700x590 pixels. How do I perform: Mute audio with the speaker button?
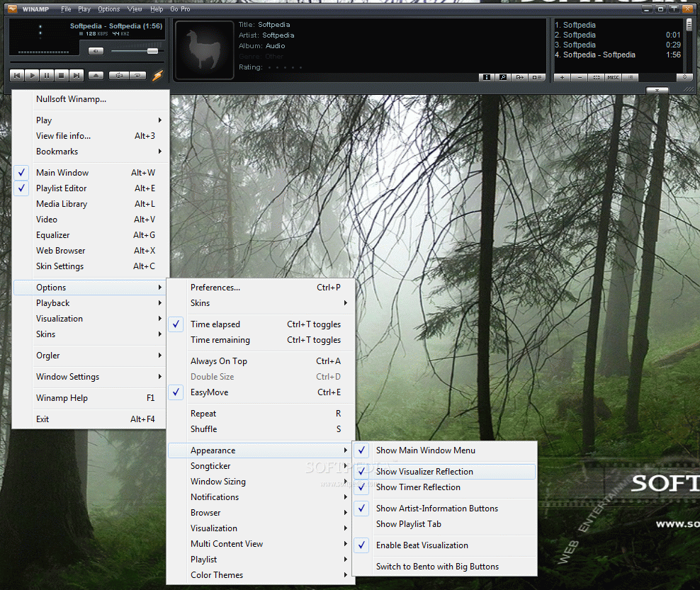click(x=96, y=51)
